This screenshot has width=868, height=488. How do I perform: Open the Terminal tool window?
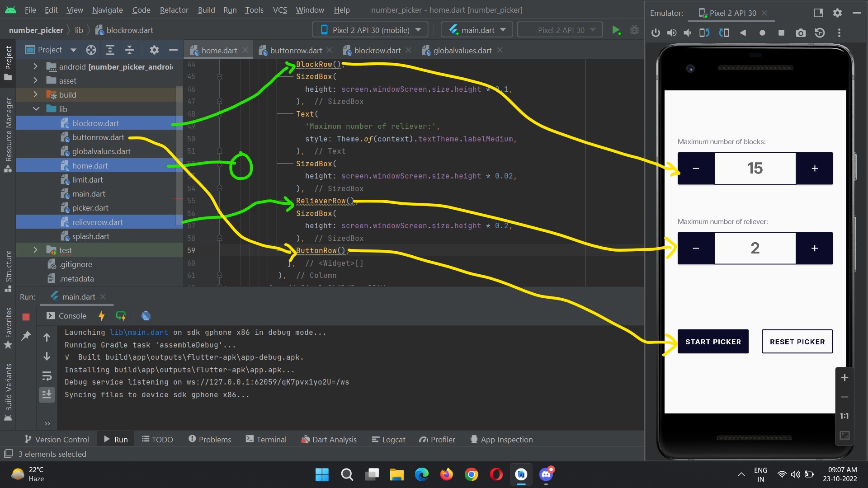[x=266, y=439]
